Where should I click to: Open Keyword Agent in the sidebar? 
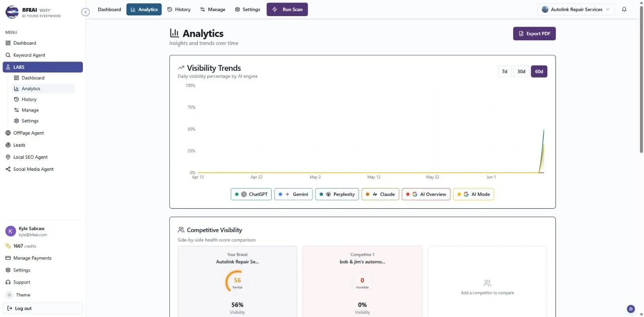pos(43,55)
